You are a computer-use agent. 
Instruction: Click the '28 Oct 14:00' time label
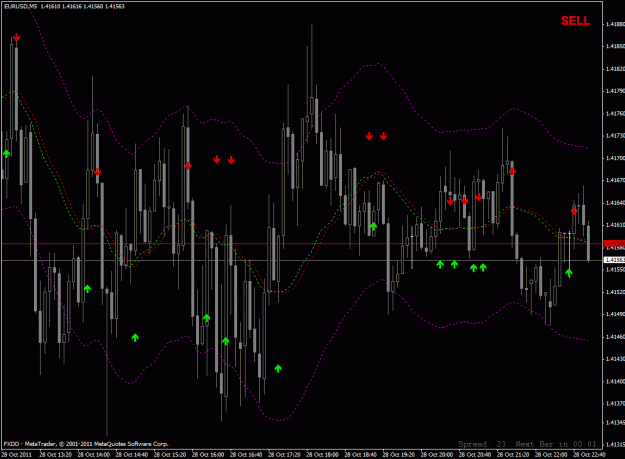(94, 455)
